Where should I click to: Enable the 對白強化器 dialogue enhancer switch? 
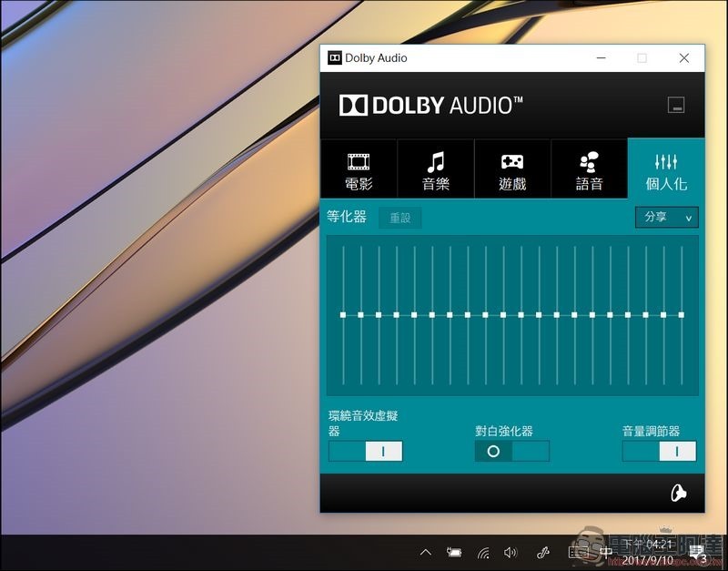[512, 451]
